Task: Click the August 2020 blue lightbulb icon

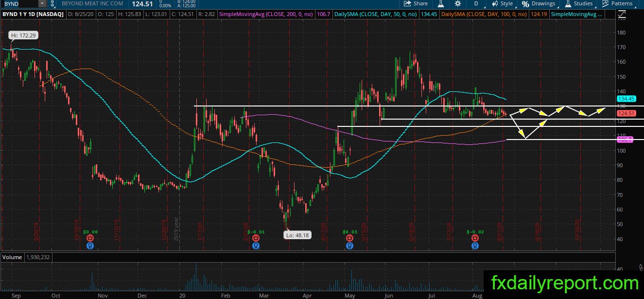Action: coord(475,246)
